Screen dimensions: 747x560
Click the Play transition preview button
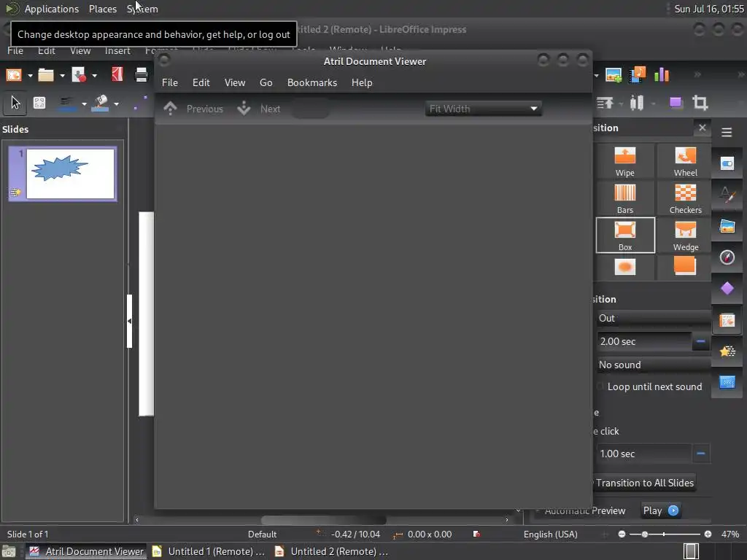[x=660, y=510]
